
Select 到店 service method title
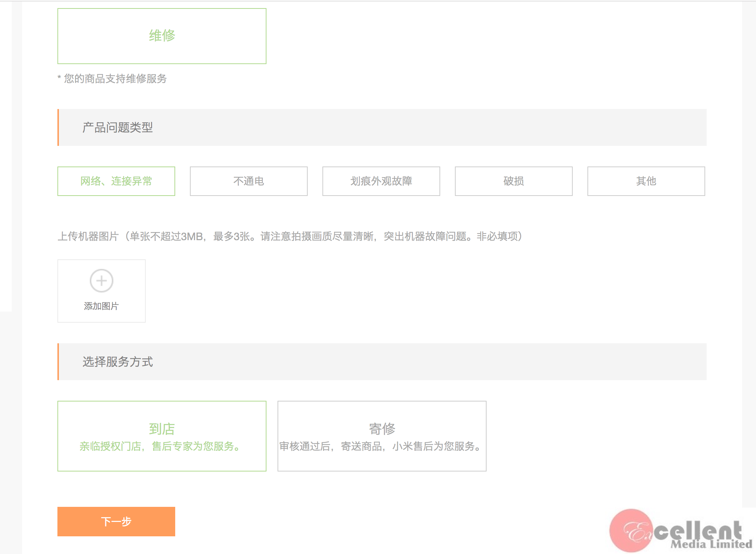click(x=162, y=428)
